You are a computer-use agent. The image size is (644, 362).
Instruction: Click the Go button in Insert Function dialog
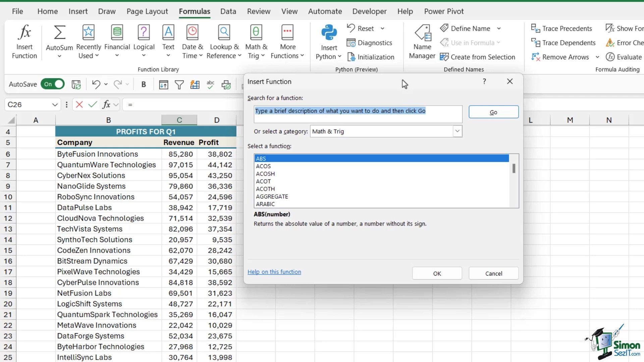coord(493,112)
